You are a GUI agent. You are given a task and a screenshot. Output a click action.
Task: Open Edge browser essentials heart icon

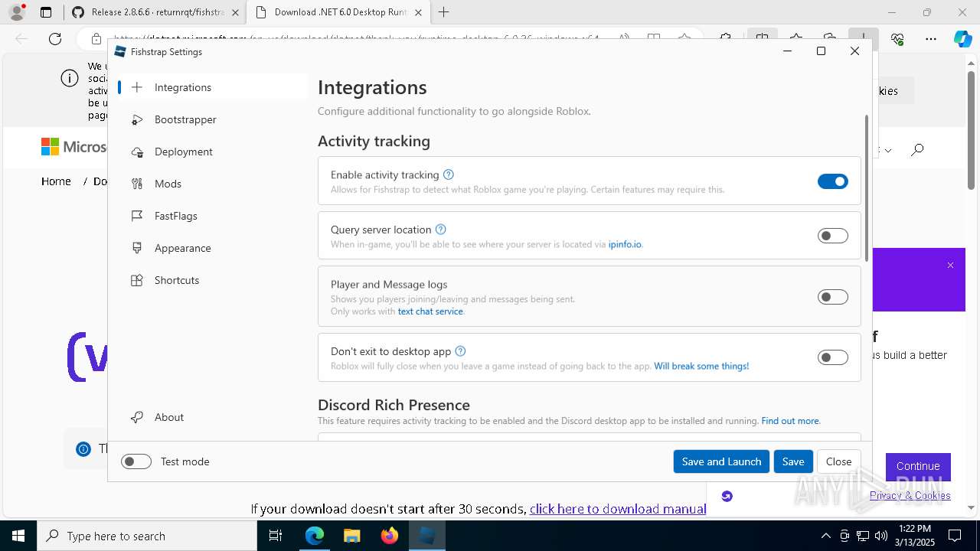click(898, 39)
